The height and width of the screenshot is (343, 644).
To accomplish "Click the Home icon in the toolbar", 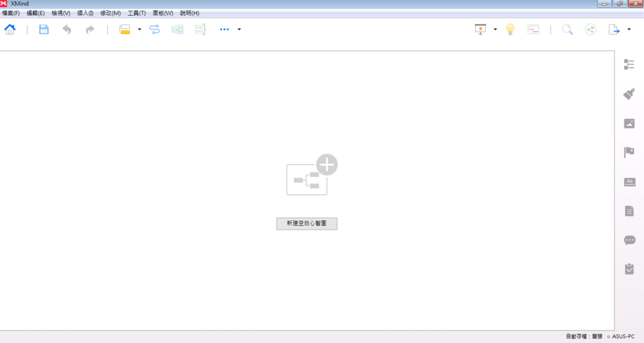I will pos(10,29).
